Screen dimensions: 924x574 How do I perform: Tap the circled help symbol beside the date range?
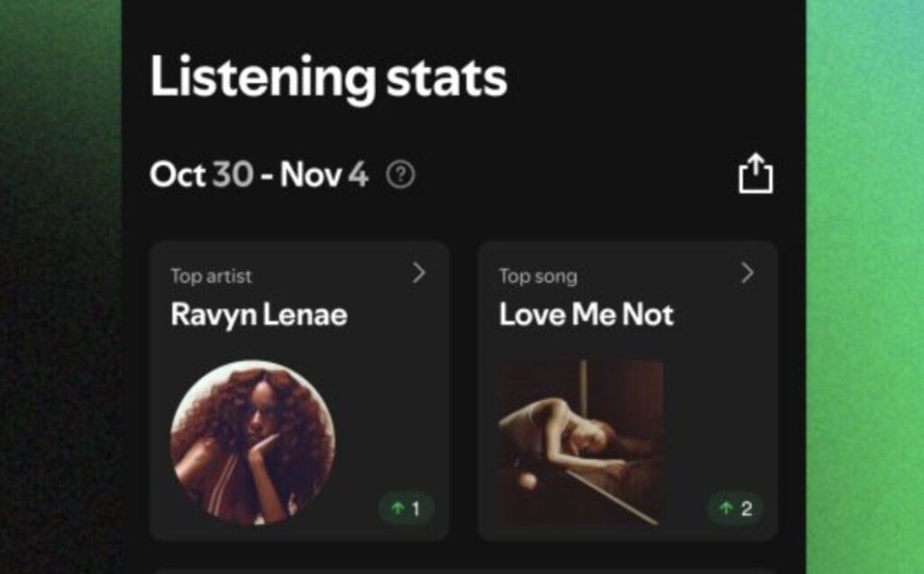coord(399,176)
